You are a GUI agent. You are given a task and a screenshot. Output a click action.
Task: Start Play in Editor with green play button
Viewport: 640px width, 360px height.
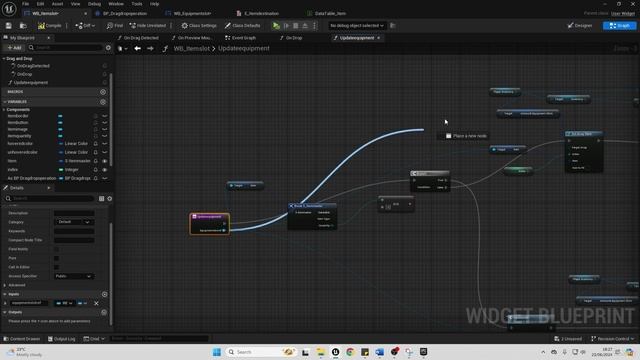pos(276,26)
